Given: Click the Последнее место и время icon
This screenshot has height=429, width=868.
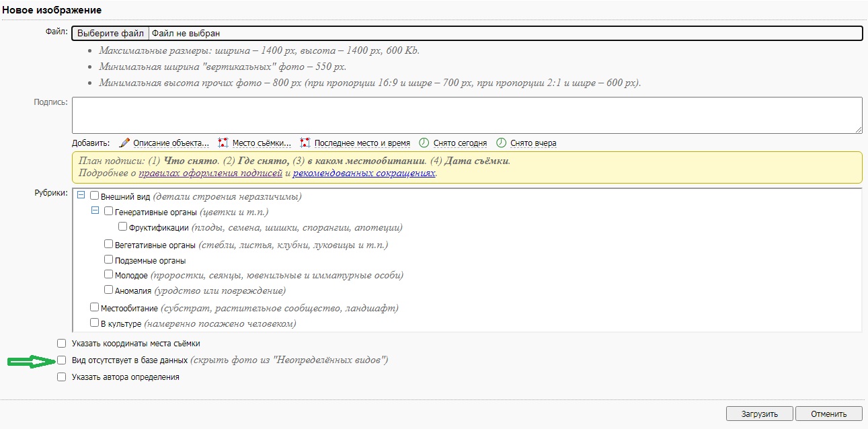Looking at the screenshot, I should [x=305, y=143].
